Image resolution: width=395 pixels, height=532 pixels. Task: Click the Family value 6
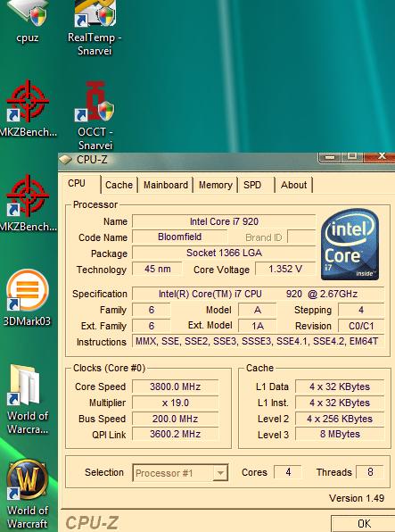152,310
